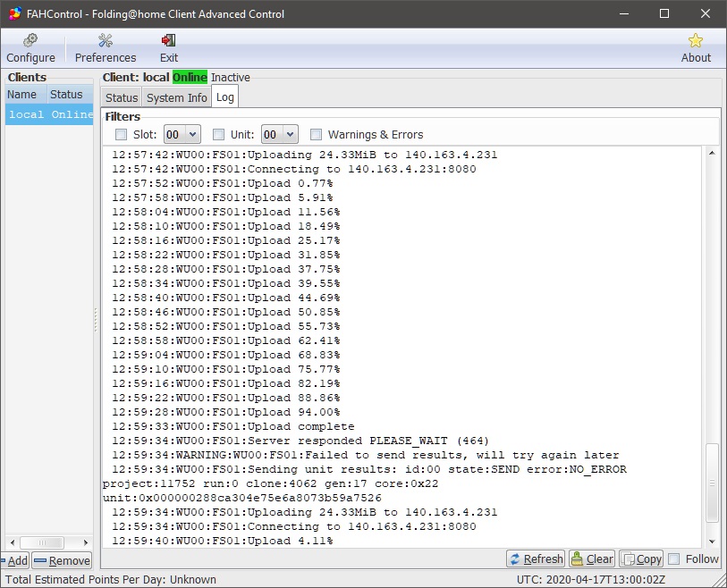Screen dimensions: 727x588
Task: Add a new client
Action: coord(15,560)
